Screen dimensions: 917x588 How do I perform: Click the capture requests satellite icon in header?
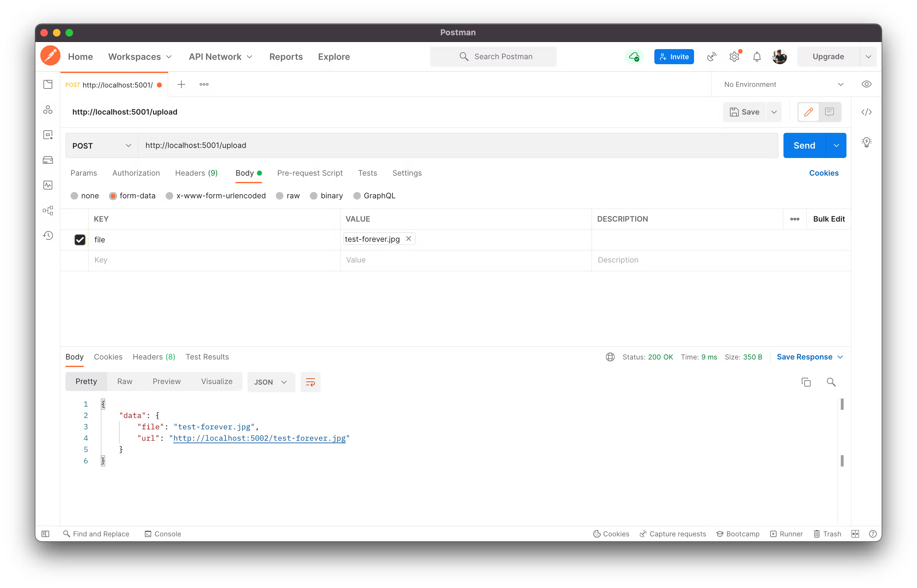click(711, 57)
